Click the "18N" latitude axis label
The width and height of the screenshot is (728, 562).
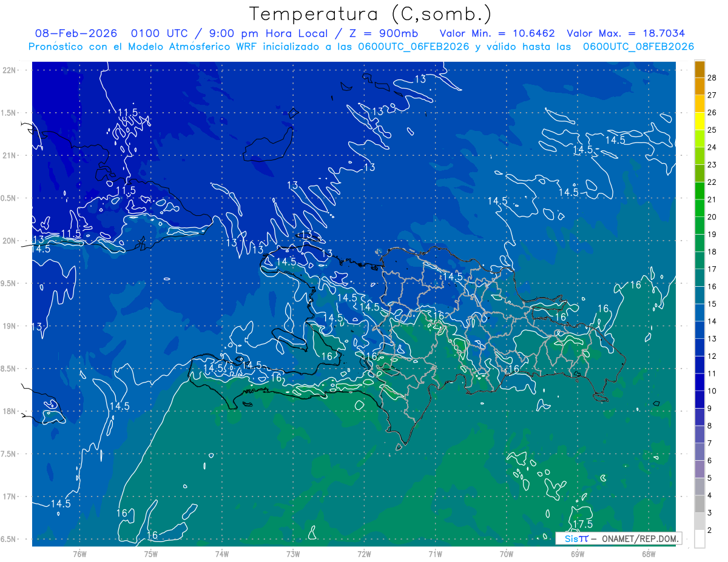tap(10, 412)
